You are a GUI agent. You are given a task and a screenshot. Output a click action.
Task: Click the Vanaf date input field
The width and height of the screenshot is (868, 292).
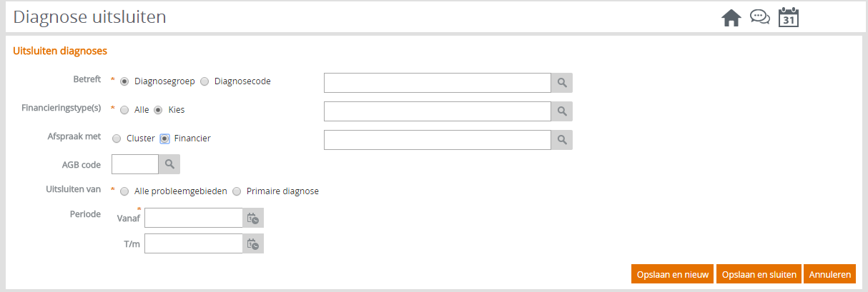194,218
